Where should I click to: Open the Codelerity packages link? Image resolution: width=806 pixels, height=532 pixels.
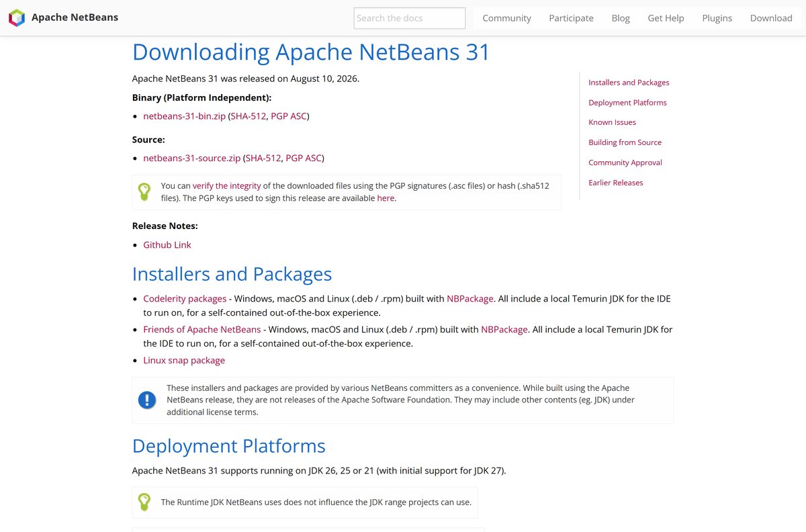(x=185, y=299)
